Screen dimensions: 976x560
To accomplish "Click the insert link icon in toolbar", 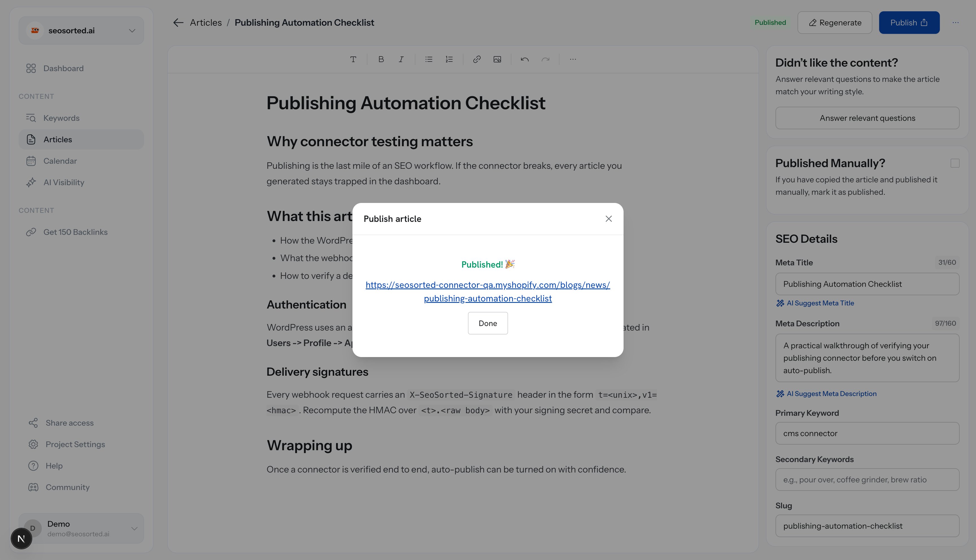I will click(x=477, y=59).
